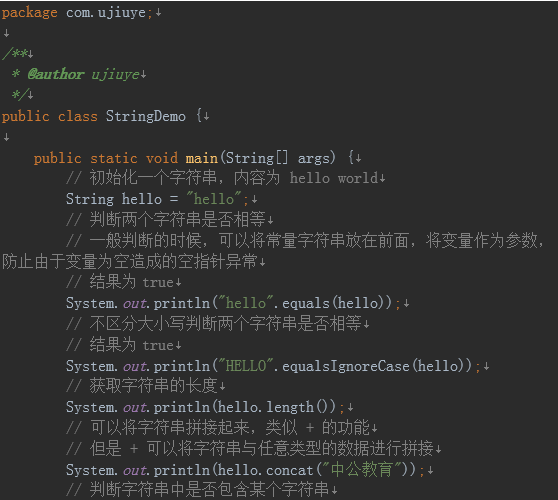Screen dimensions: 558x500
Task: Click the @author Javadoc tag
Action: point(56,74)
